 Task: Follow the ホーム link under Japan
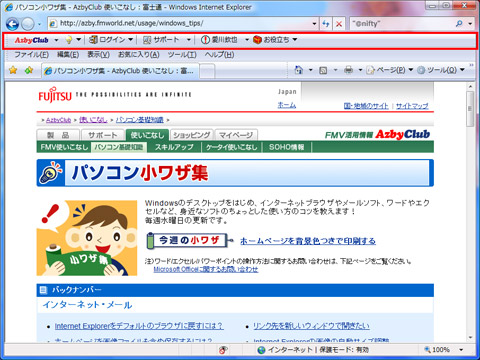click(287, 105)
